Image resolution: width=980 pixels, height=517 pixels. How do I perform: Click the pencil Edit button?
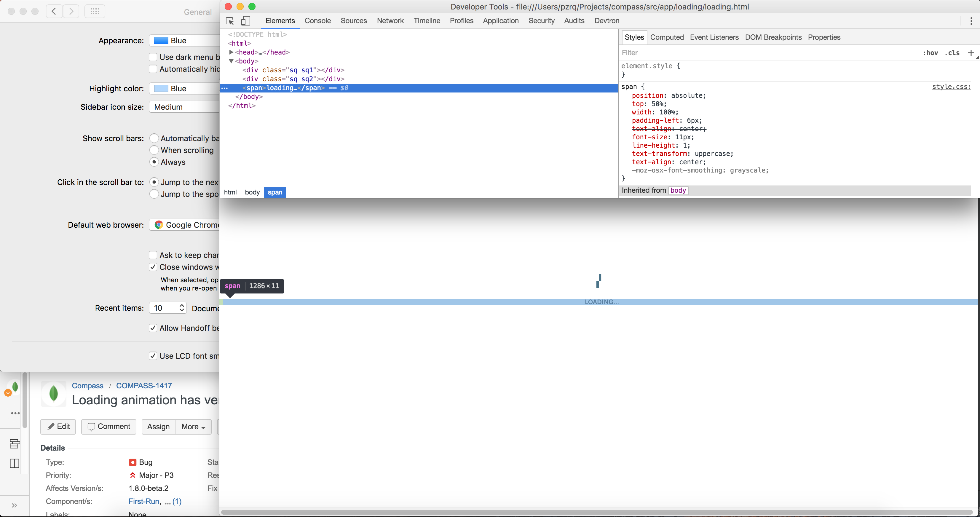click(x=58, y=427)
